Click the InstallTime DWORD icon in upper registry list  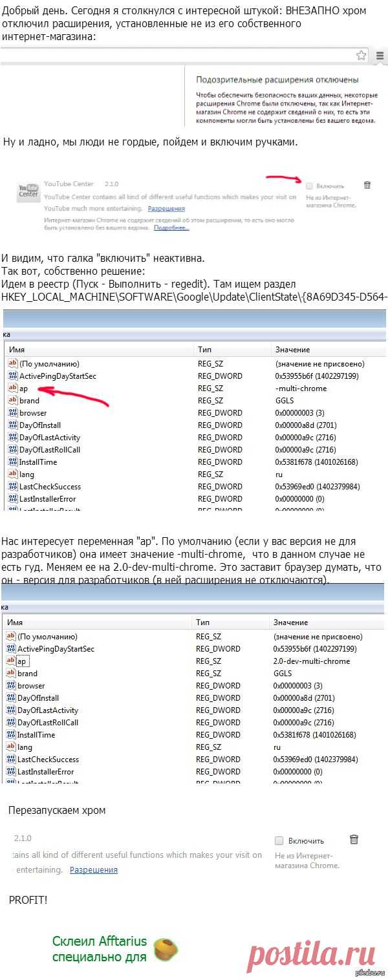12,462
